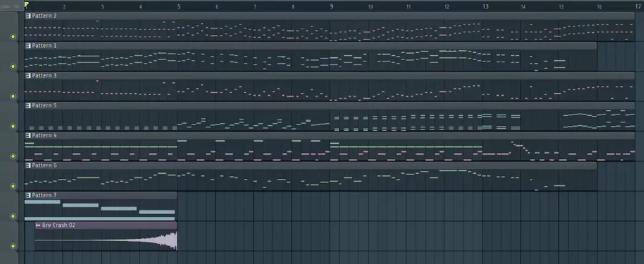Click bar 9 on the timeline ruler
Screen dimensions: 644x264
click(x=331, y=6)
